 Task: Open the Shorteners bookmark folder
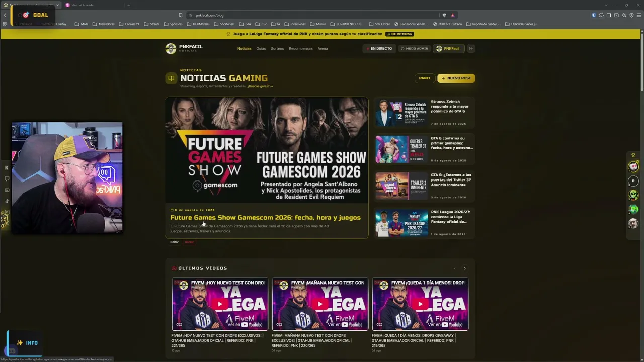point(224,24)
